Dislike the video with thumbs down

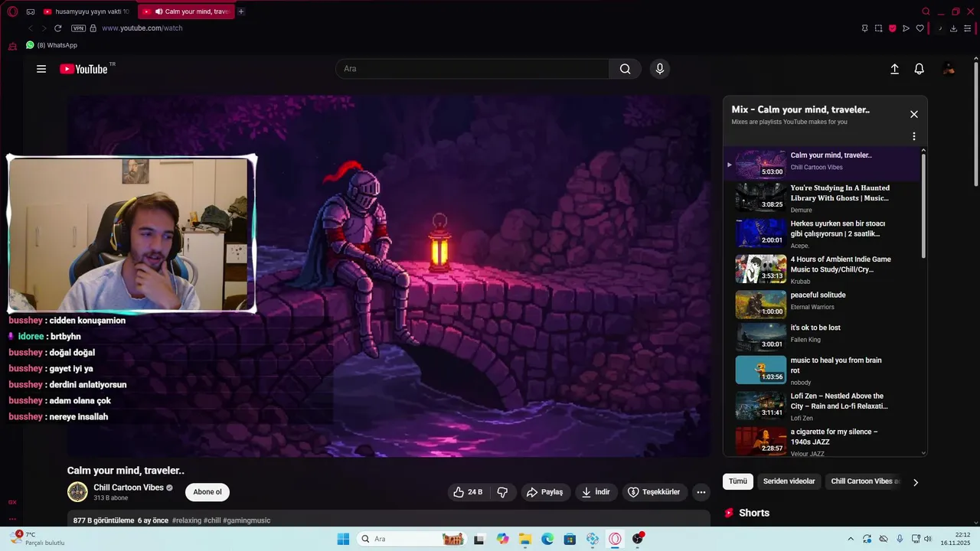tap(503, 492)
